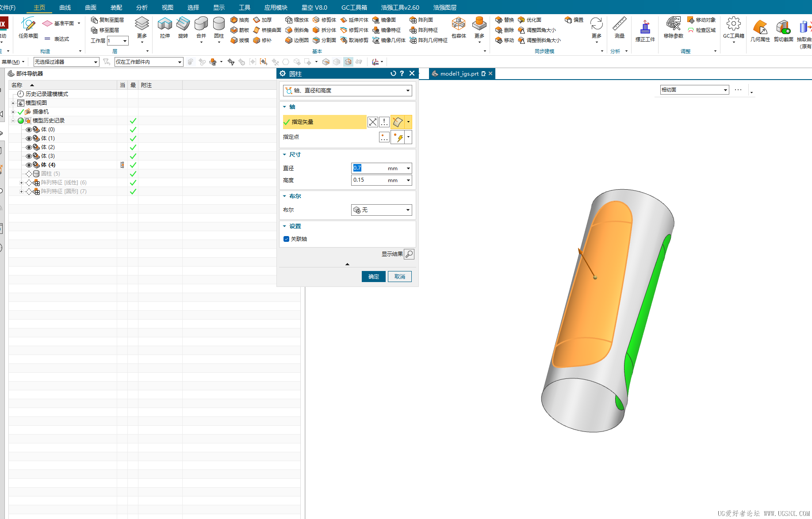Uncheck the 关联轴 checkbox
This screenshot has width=812, height=519.
click(x=286, y=239)
